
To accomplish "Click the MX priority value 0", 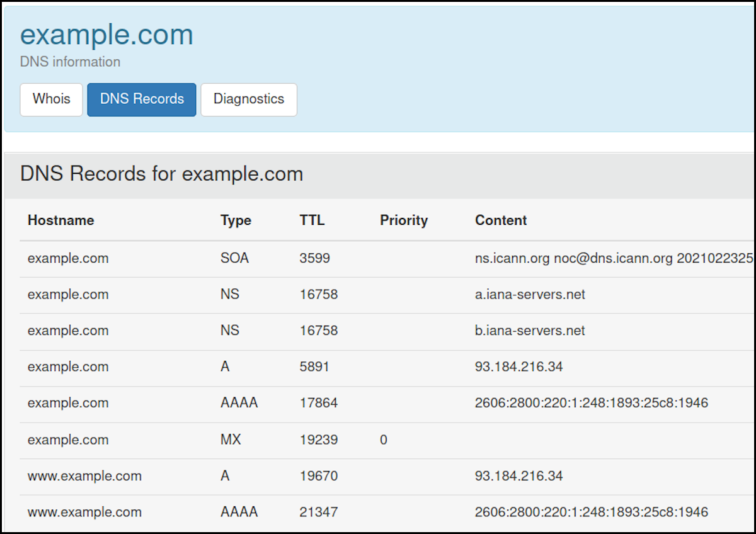I will click(384, 440).
